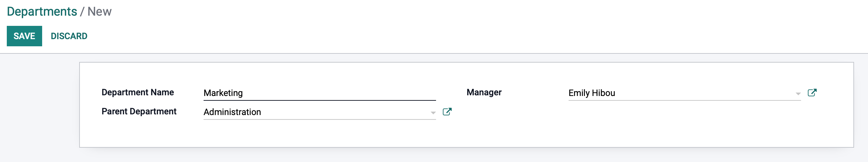Go back via Departments breadcrumb
The image size is (868, 162).
tap(42, 12)
